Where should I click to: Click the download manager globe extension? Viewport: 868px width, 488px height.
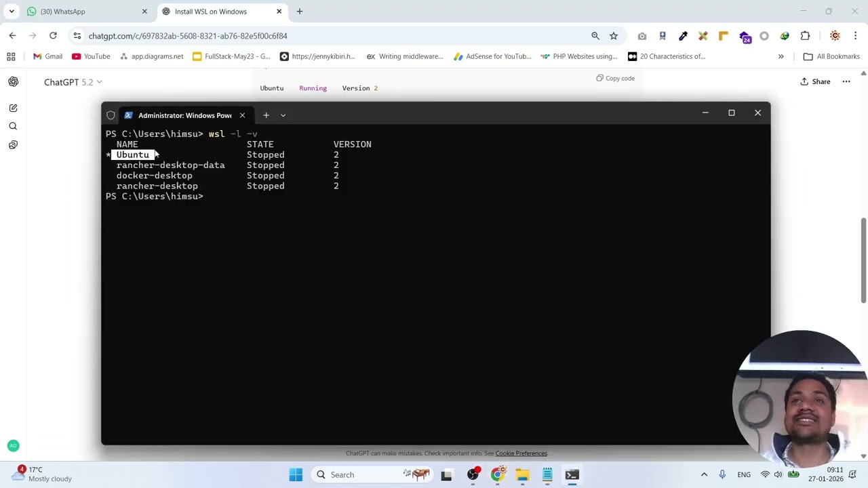pyautogui.click(x=785, y=36)
